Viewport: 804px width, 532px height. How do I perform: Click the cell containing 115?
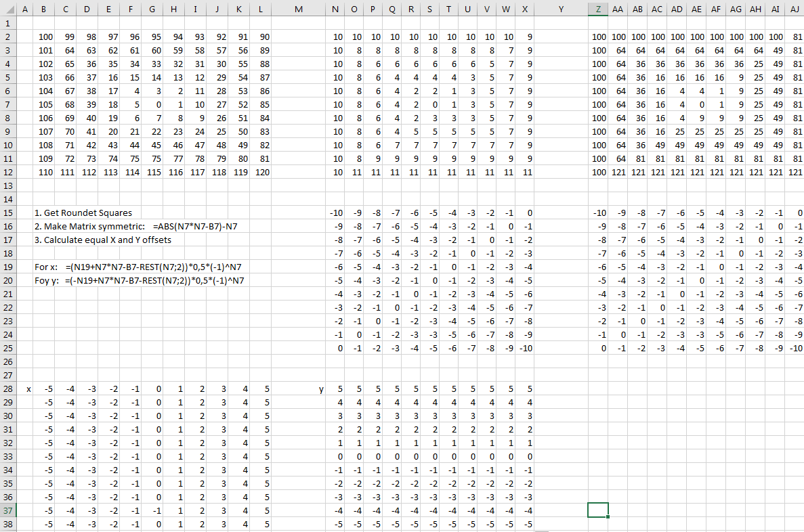click(x=152, y=172)
